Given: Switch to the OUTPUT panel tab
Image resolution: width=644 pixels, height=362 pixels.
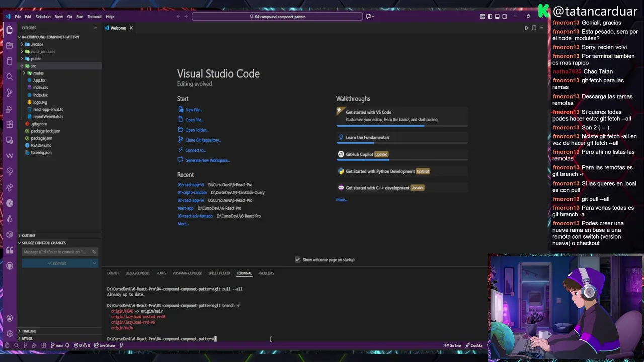Looking at the screenshot, I should tap(113, 273).
